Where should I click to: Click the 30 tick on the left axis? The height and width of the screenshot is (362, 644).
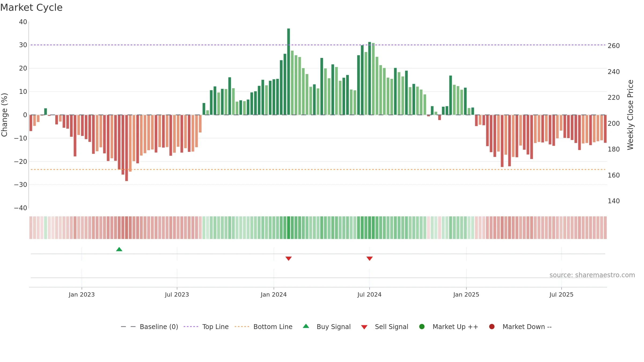click(23, 45)
